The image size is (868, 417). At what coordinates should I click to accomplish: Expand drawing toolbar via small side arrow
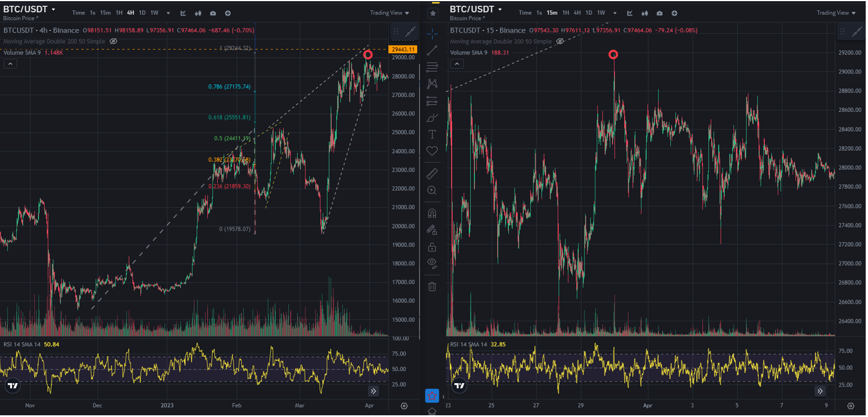pos(443,396)
